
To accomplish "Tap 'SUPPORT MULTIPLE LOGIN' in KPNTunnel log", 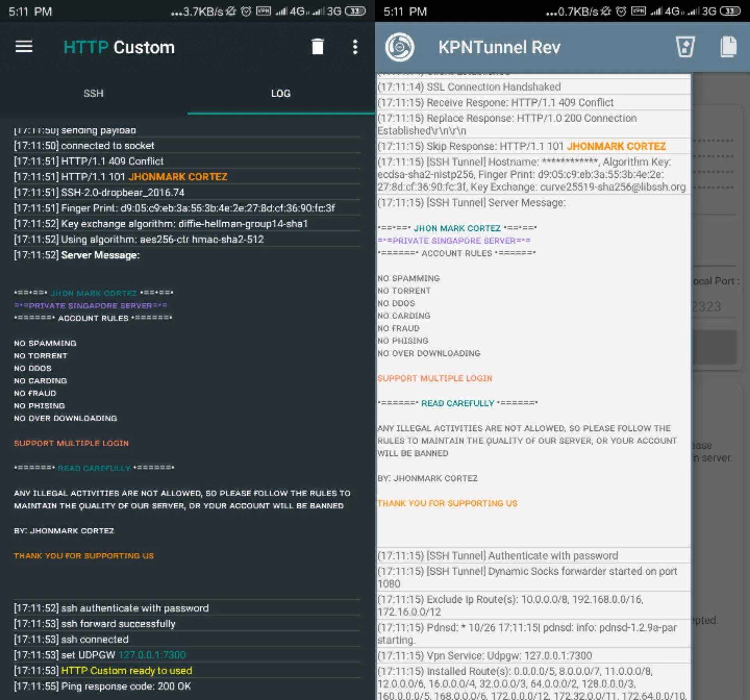I will click(x=435, y=378).
